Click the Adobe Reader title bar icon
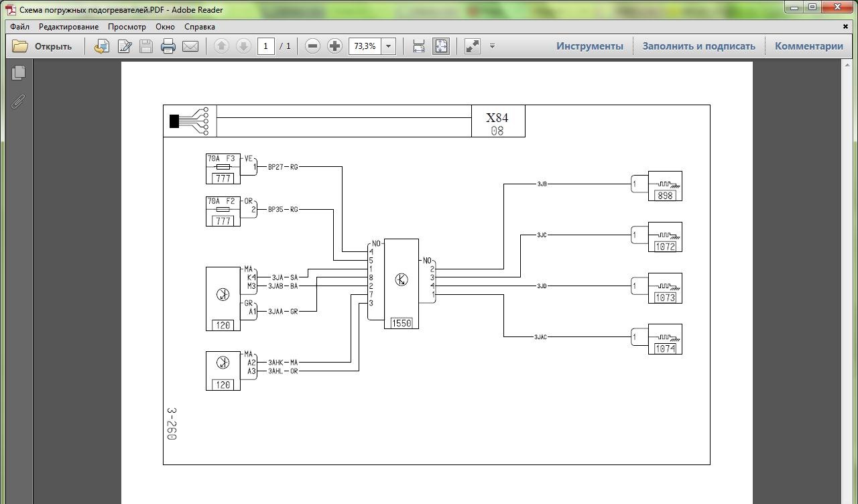 [x=11, y=9]
